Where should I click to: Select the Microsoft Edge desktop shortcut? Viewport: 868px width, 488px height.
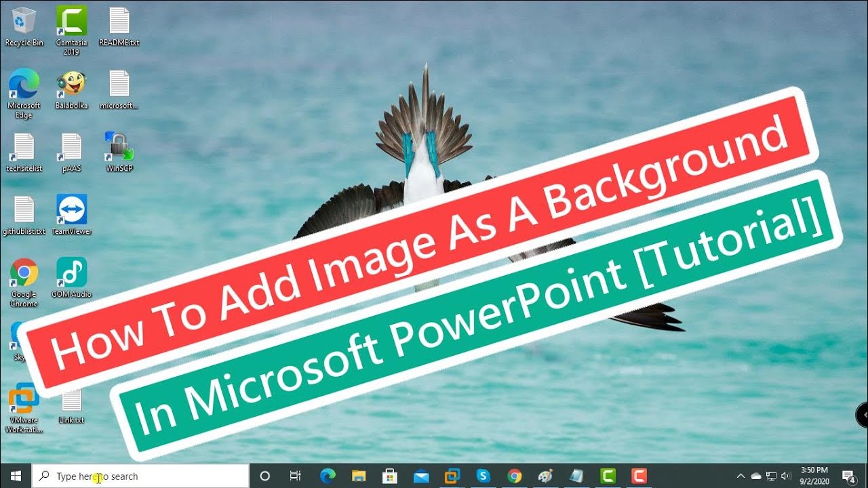pyautogui.click(x=24, y=94)
